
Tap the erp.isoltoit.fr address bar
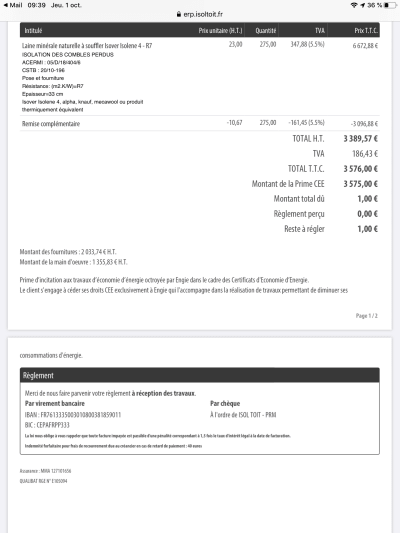[x=200, y=14]
